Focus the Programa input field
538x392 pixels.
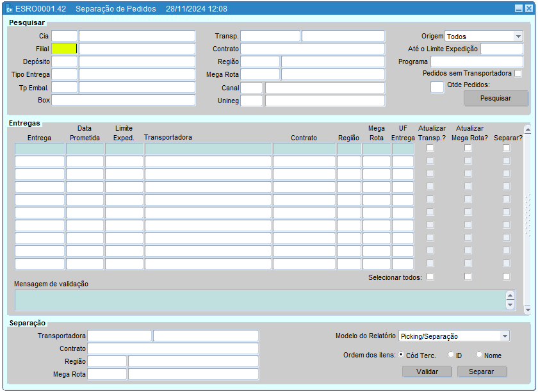pos(477,61)
